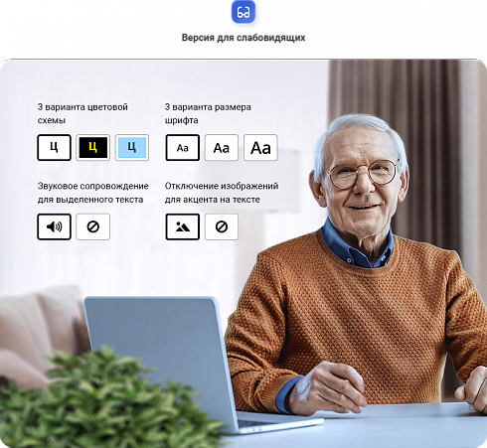Disable images to focus on text

[222, 226]
